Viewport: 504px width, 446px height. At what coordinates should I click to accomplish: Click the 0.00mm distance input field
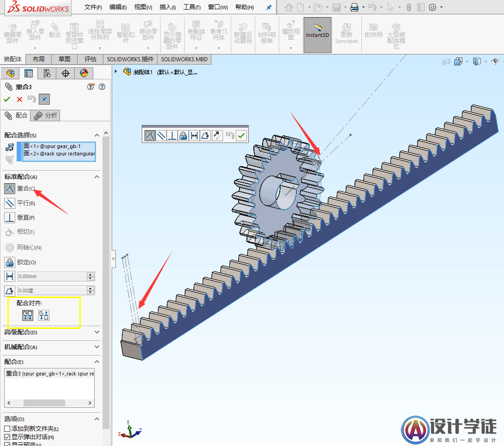pos(52,276)
